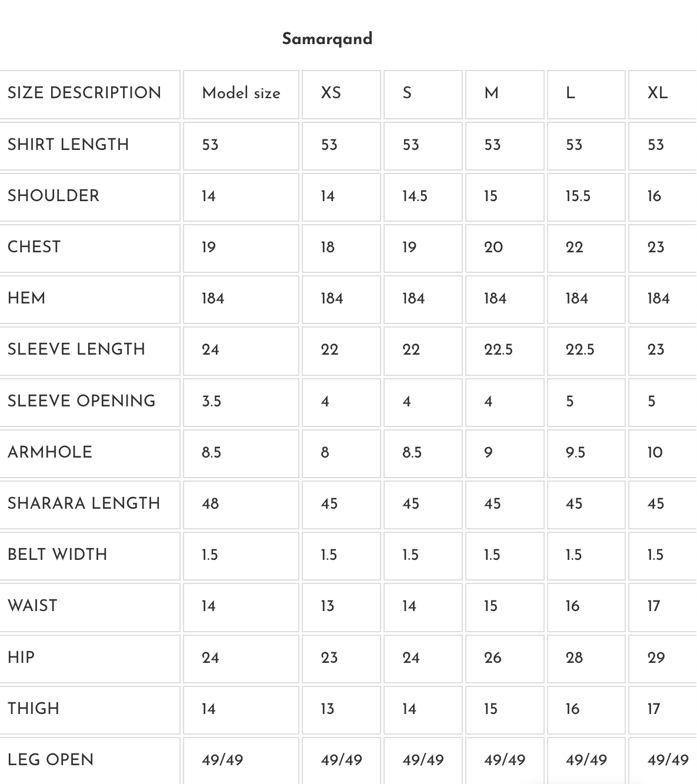Select the CHEST row label
Viewport: 697px width, 784px height.
click(34, 247)
